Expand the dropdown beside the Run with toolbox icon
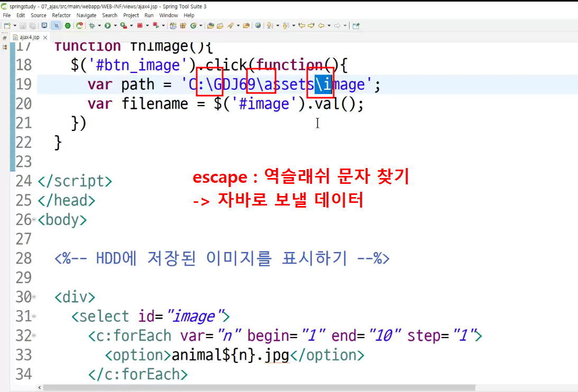This screenshot has height=392, width=578. pyautogui.click(x=131, y=26)
